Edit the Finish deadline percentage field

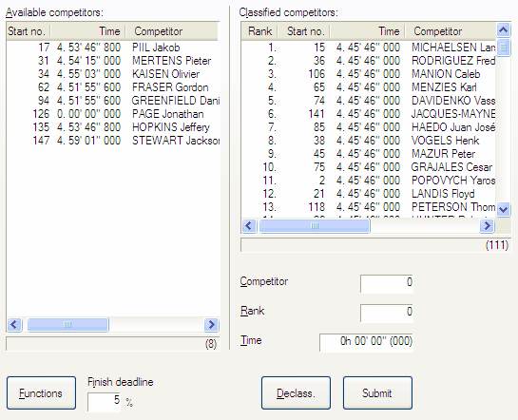pyautogui.click(x=104, y=402)
